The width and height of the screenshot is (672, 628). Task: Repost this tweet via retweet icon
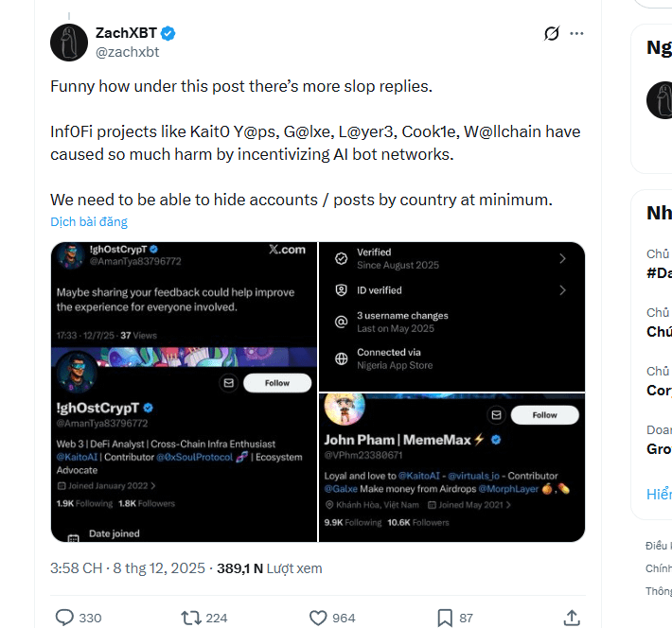coord(191,618)
